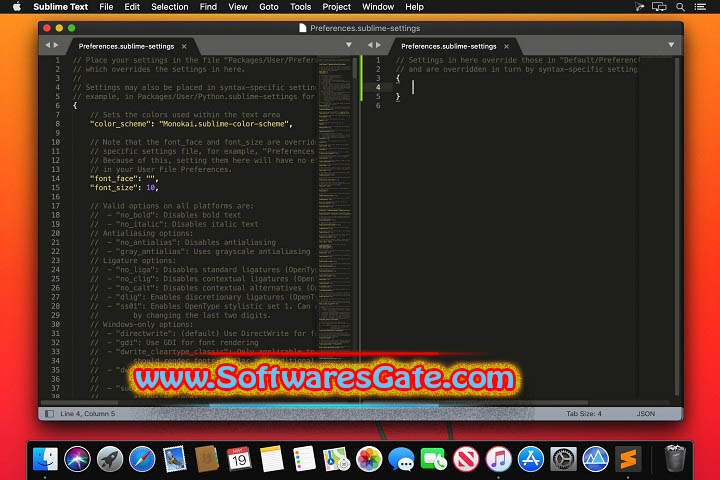This screenshot has height=480, width=720.
Task: Launch Siri from the Dock
Action: point(77,458)
